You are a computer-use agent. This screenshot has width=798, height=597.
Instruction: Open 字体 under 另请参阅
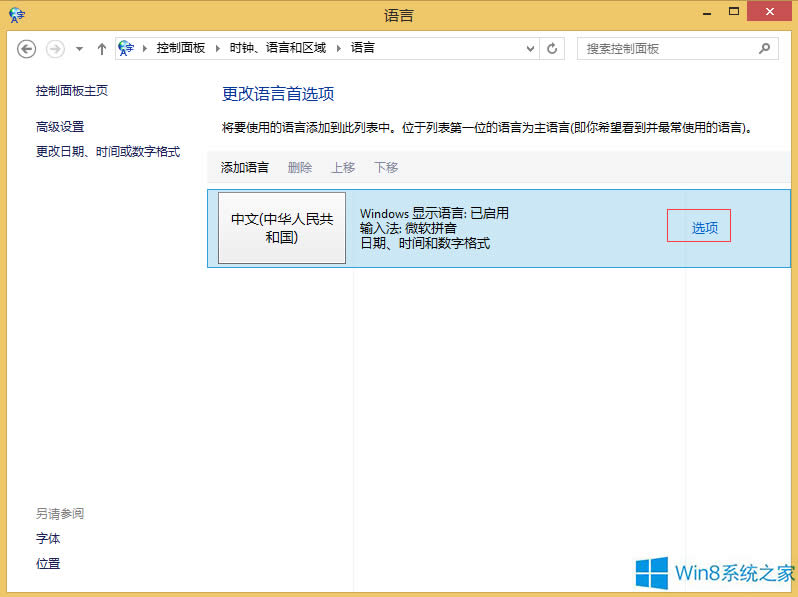[x=48, y=538]
